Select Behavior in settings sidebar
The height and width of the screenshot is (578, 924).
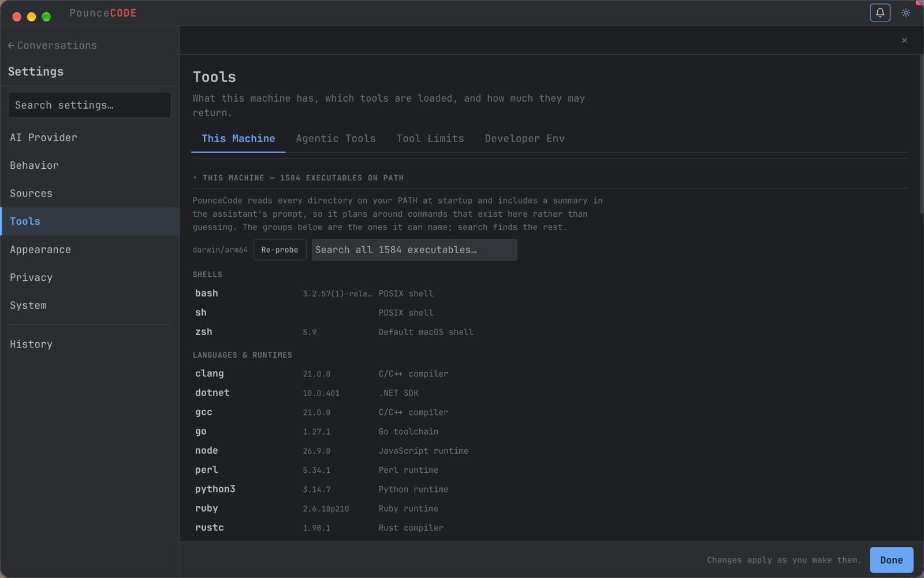90,165
